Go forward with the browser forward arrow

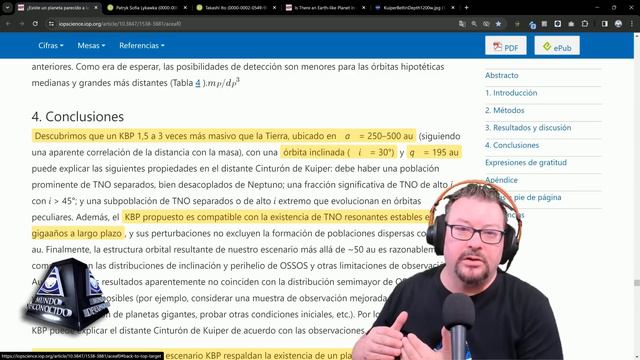click(22, 24)
